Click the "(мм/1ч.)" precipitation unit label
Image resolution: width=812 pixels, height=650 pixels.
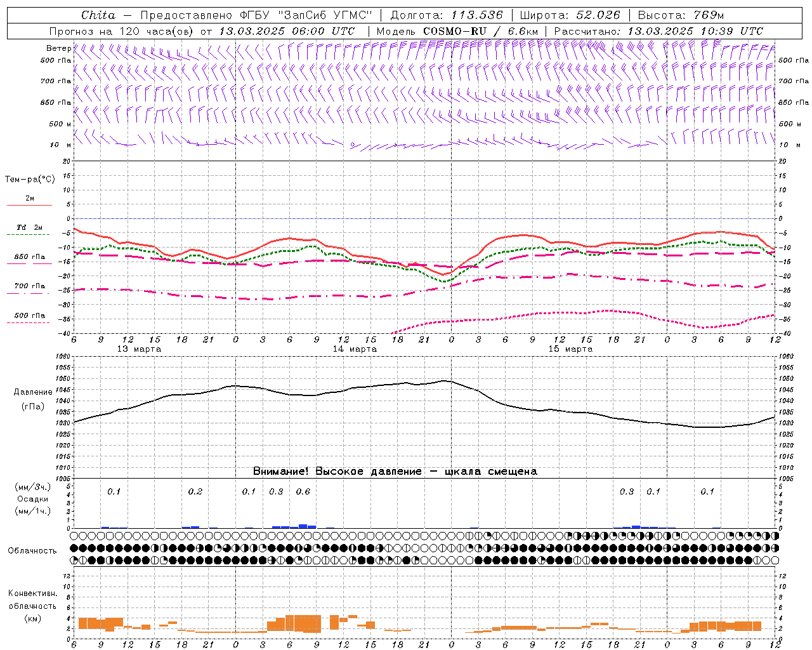click(32, 511)
